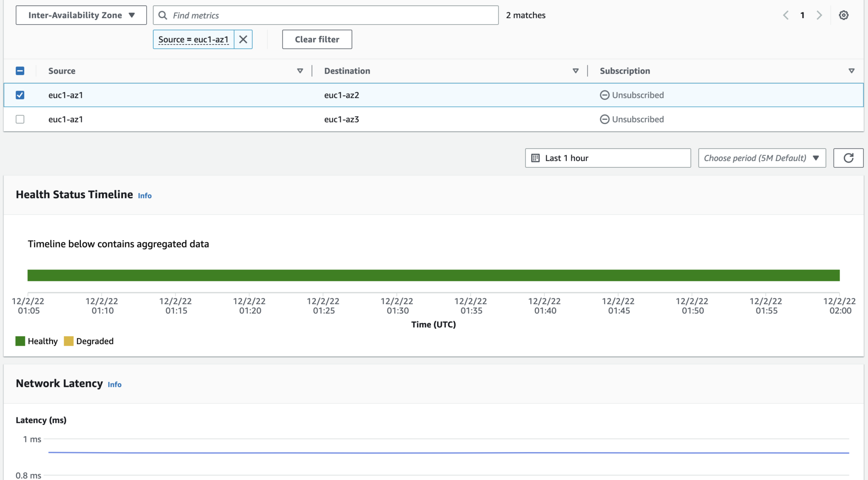Click the calendar icon in time range
Screen dimensions: 868x480
coord(535,158)
